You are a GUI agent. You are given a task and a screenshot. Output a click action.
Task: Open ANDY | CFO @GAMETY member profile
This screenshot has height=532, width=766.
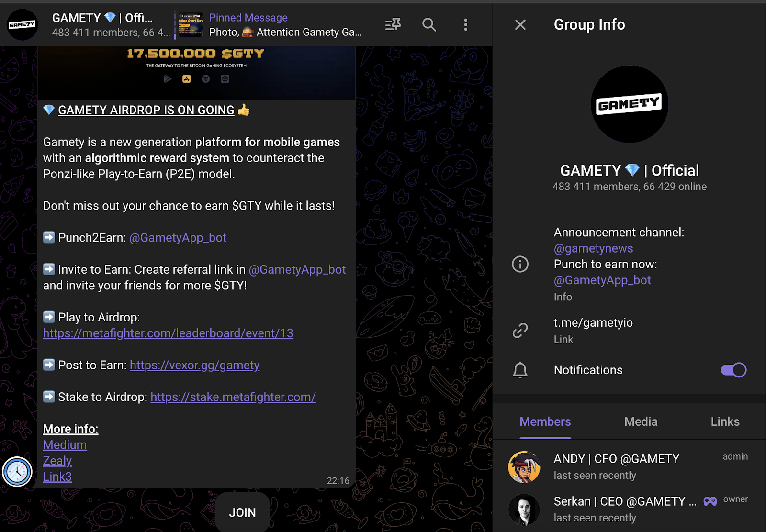tap(630, 466)
